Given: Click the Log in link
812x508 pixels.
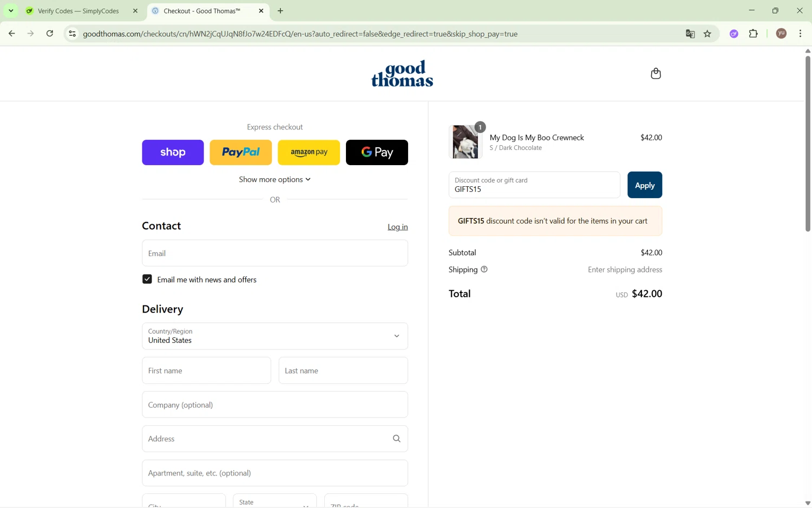Looking at the screenshot, I should click(x=398, y=227).
